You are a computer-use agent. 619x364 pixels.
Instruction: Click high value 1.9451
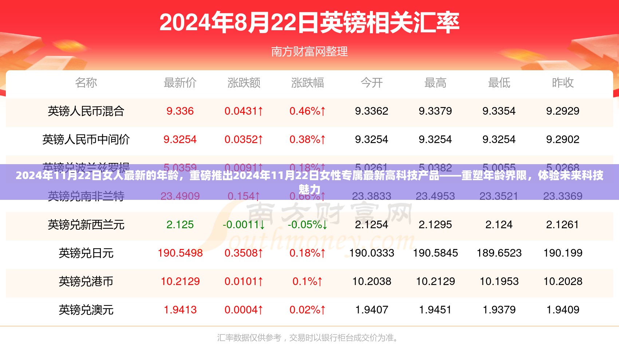click(x=435, y=310)
